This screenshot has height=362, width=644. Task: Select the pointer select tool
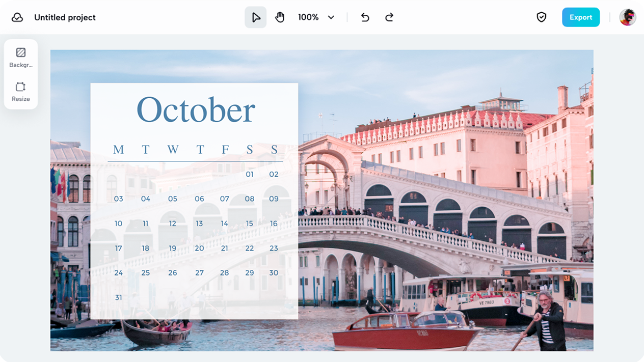(x=256, y=17)
